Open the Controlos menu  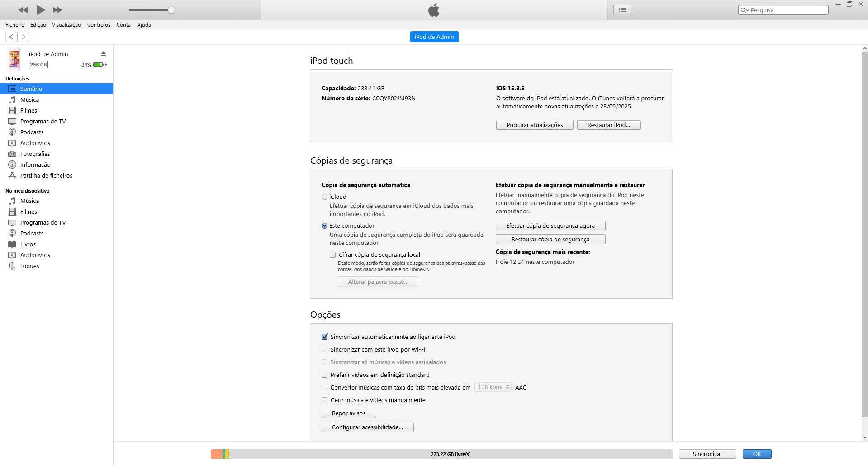pyautogui.click(x=99, y=25)
